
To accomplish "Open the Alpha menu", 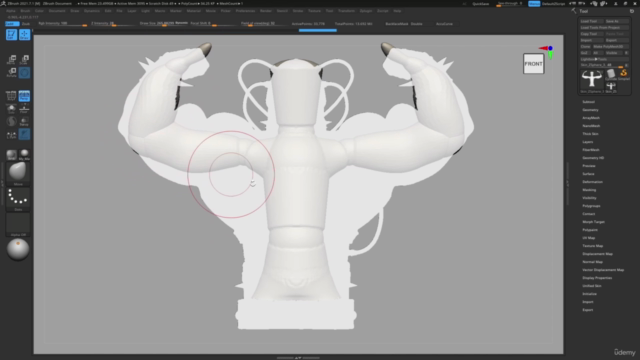I will (x=11, y=11).
